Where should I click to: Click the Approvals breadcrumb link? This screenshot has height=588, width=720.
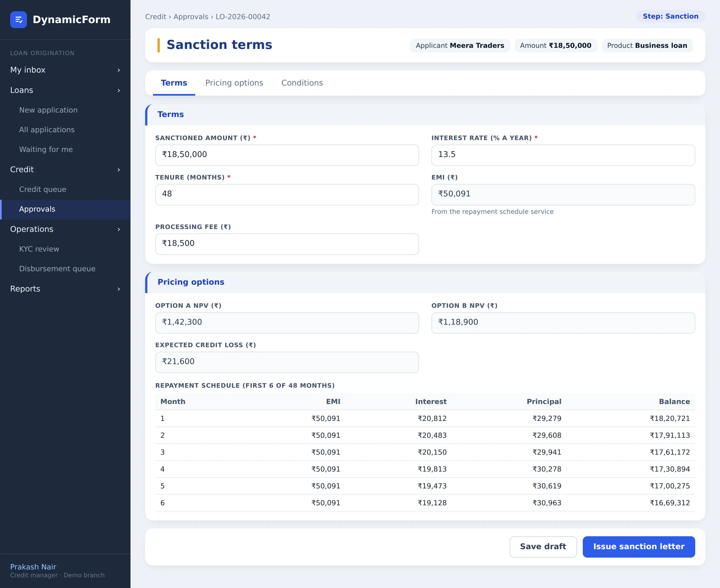(191, 17)
